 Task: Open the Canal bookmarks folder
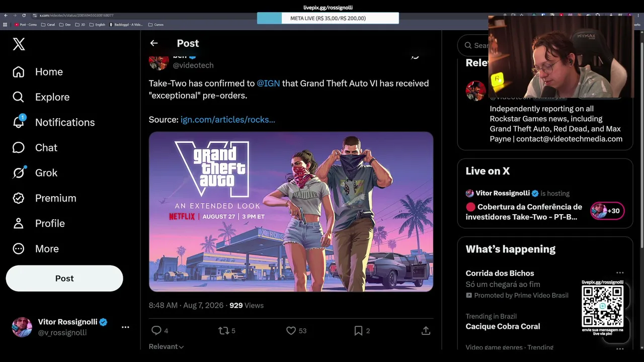(48, 25)
